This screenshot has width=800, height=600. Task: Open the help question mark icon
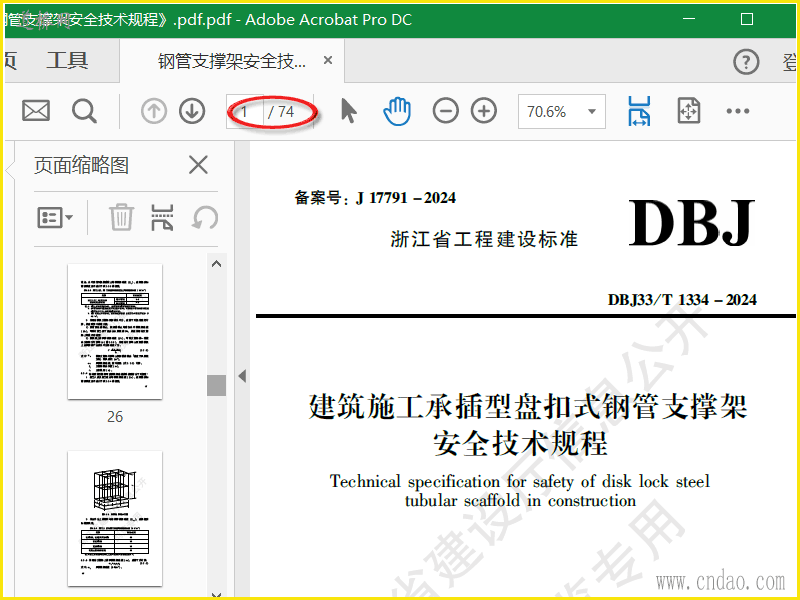tap(746, 62)
